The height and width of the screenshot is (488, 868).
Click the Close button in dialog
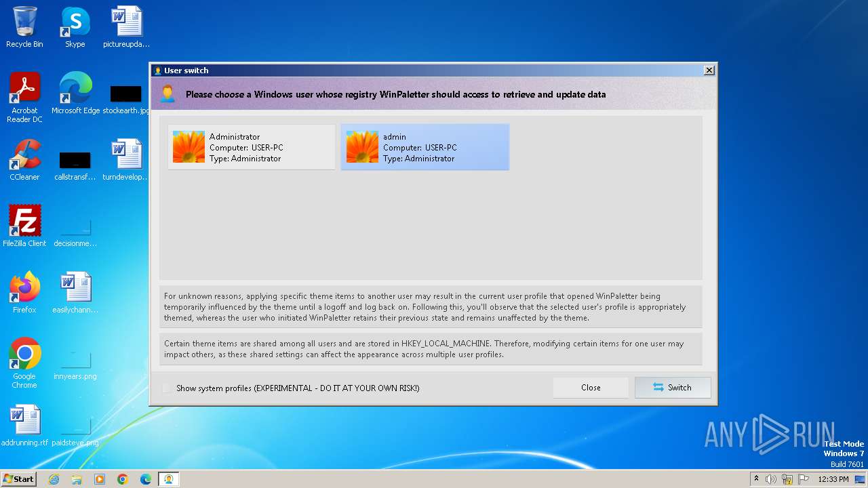pyautogui.click(x=591, y=388)
